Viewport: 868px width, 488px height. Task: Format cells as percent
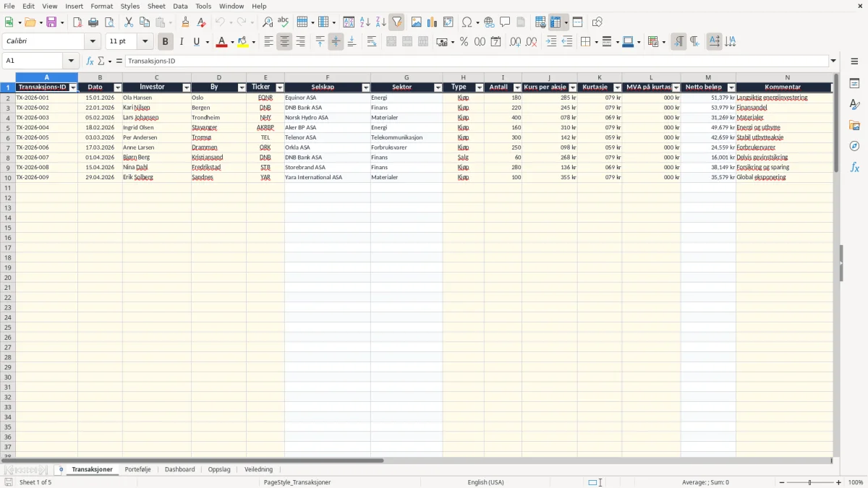pos(464,42)
